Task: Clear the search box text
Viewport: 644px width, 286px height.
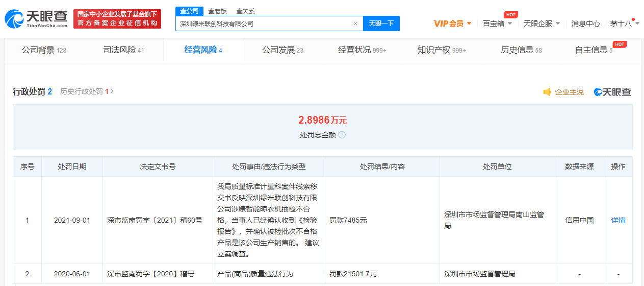Action: 355,23
